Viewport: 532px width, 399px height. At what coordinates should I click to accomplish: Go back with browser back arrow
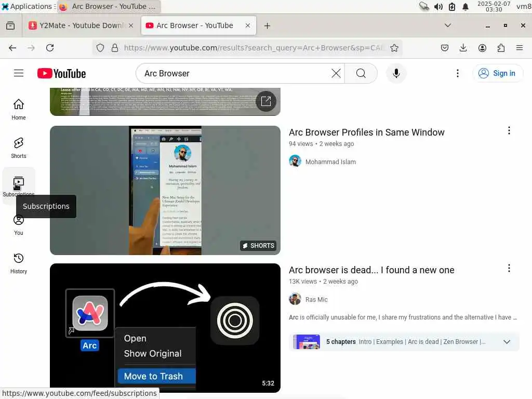click(12, 48)
